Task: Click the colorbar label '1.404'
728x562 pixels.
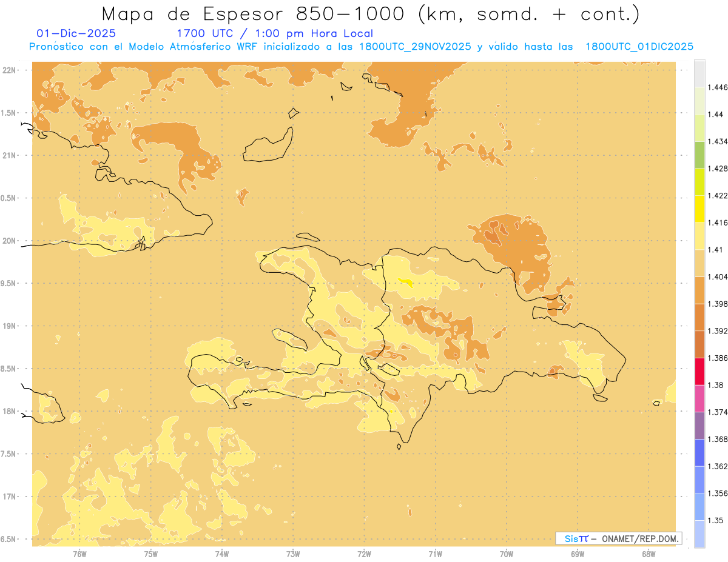Action: (x=717, y=276)
